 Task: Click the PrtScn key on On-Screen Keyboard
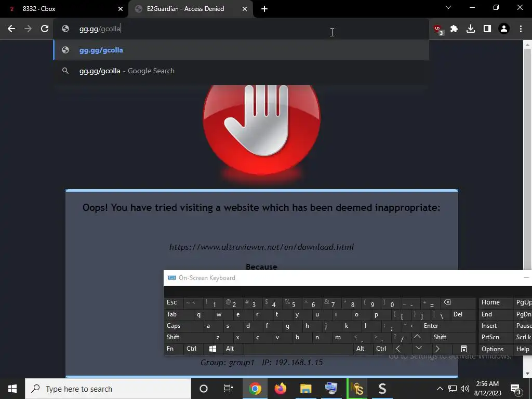[x=496, y=338]
